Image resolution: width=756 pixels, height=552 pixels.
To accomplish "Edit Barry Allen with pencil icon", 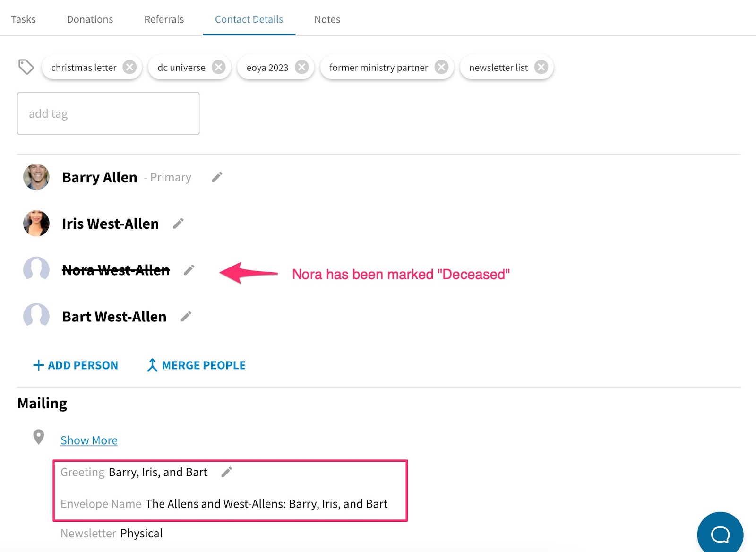I will coord(217,177).
